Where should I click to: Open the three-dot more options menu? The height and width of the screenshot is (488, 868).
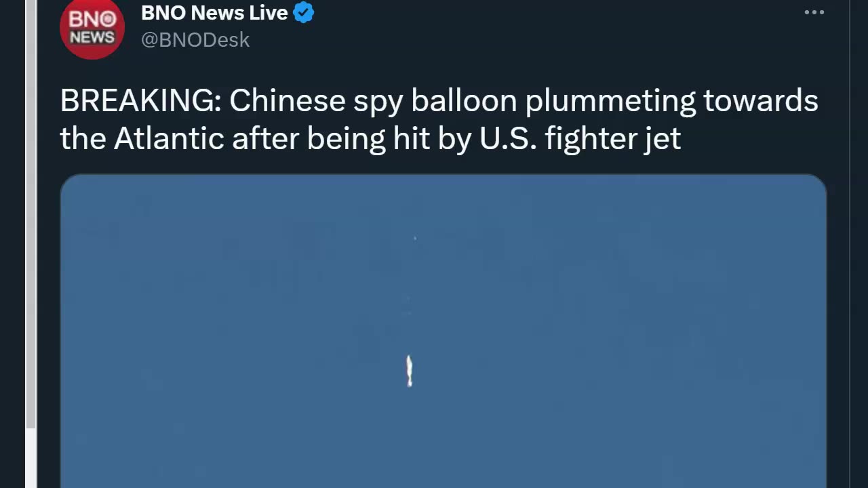coord(814,12)
